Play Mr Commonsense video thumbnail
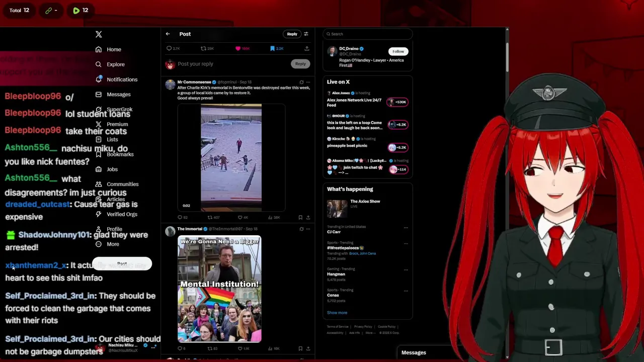 pos(231,157)
